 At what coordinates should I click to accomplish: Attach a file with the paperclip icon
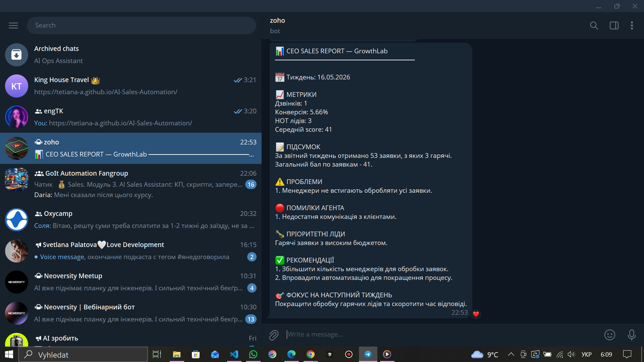[x=274, y=335]
